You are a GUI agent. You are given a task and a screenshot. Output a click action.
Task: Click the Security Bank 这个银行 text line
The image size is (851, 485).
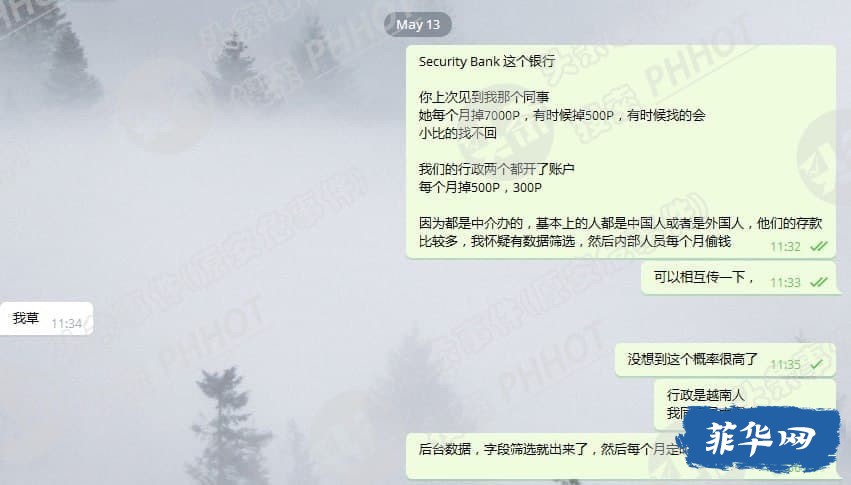487,61
